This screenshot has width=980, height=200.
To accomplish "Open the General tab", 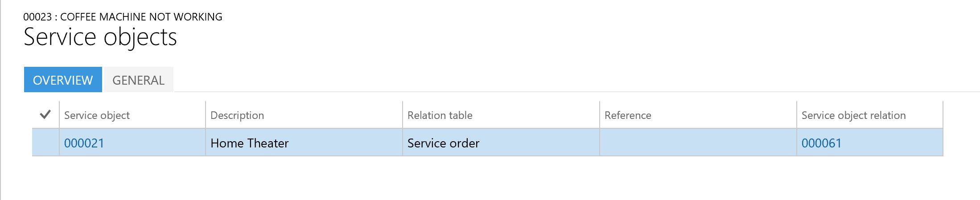I will pos(138,80).
